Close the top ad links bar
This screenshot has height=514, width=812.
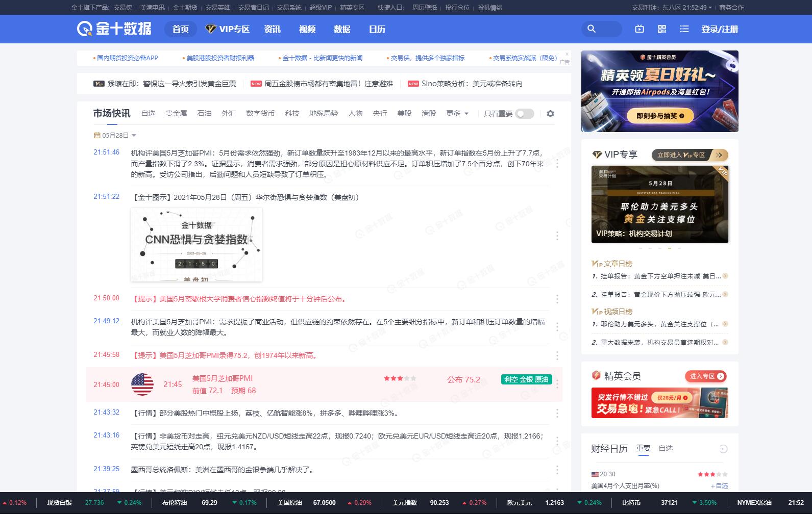pos(567,54)
